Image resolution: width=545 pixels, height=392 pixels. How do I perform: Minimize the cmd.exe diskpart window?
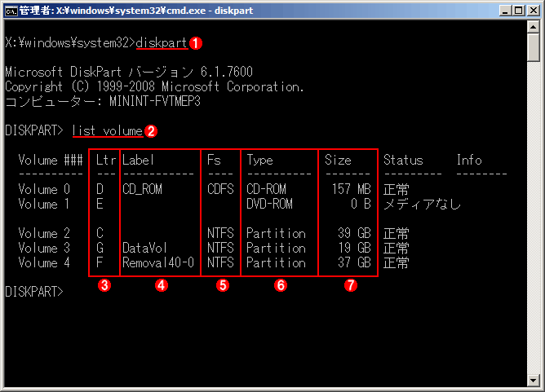(505, 11)
